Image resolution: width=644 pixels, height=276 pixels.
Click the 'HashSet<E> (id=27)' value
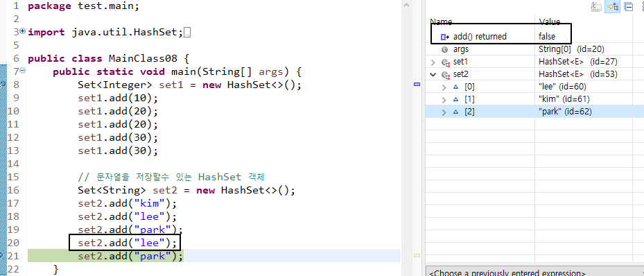tap(578, 62)
